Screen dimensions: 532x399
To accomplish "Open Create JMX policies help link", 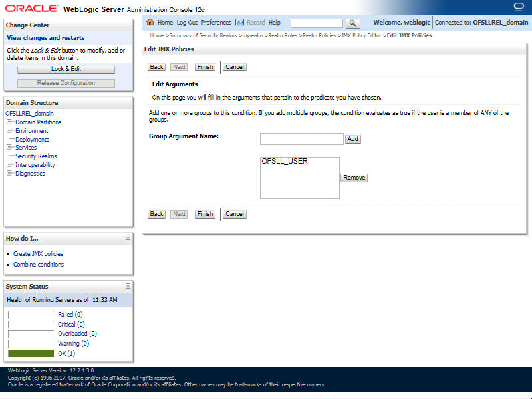I will [38, 254].
